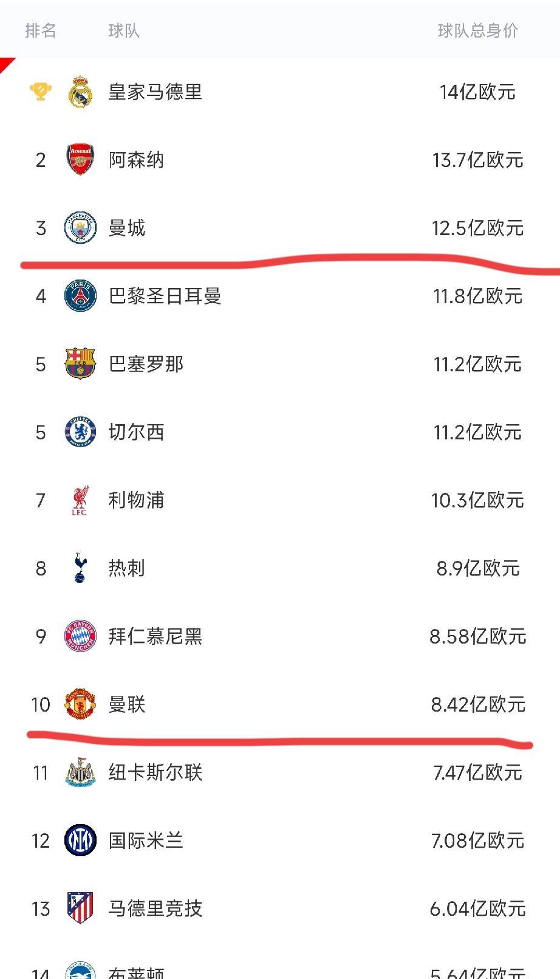Tap the Tottenham cockerel logo
The width and height of the screenshot is (560, 979).
click(x=80, y=568)
